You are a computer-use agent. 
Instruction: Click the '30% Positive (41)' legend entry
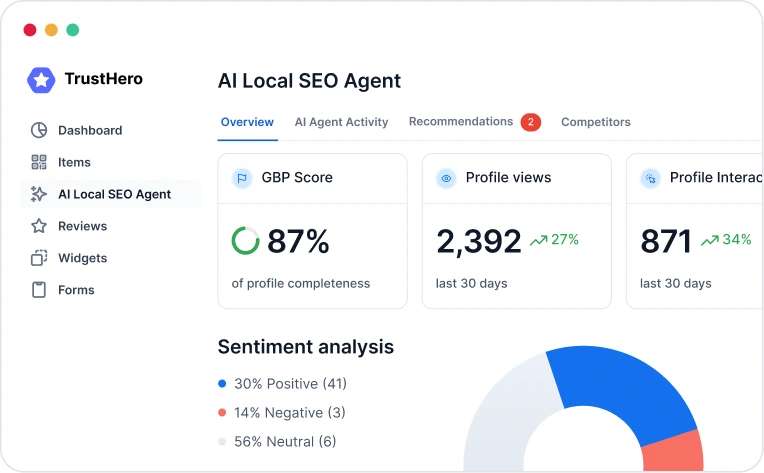[x=290, y=384]
